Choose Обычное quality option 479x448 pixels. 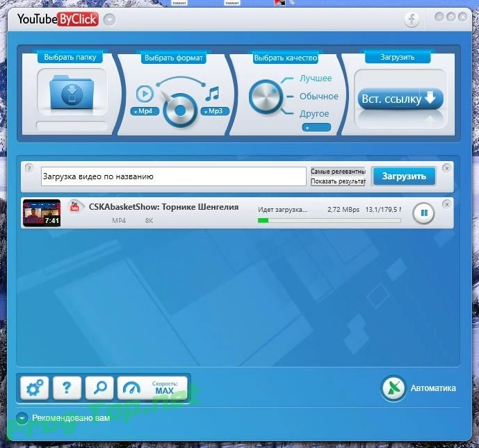[x=319, y=96]
